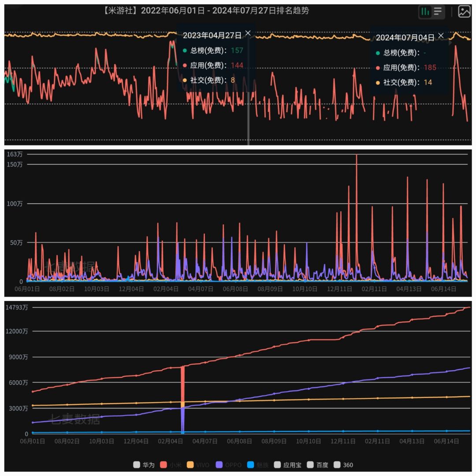
Task: Click the chart title 米游社排名趋势
Action: tap(206, 11)
